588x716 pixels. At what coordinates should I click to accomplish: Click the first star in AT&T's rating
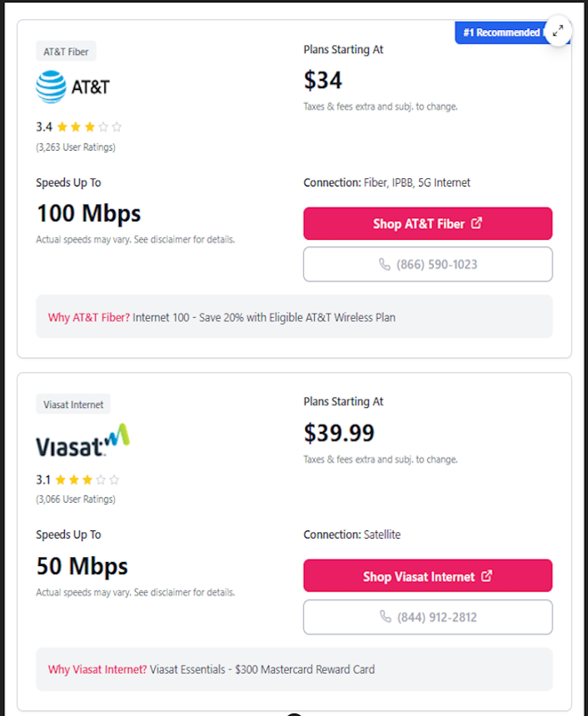tap(62, 127)
